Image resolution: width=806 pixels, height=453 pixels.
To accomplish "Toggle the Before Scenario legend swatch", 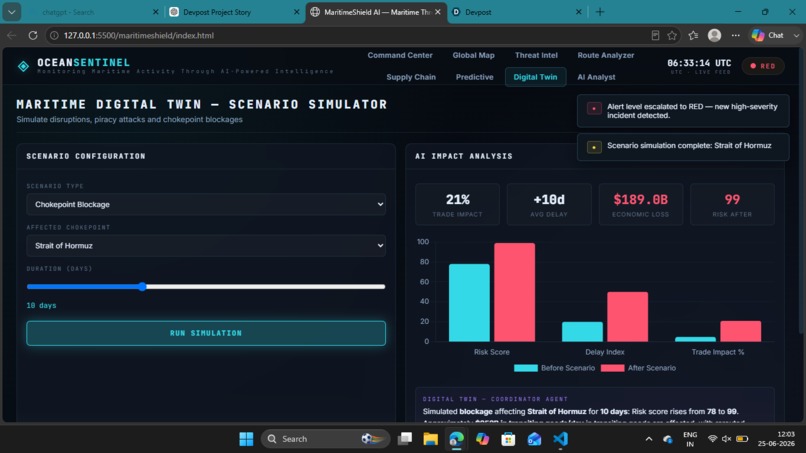I will (x=525, y=368).
